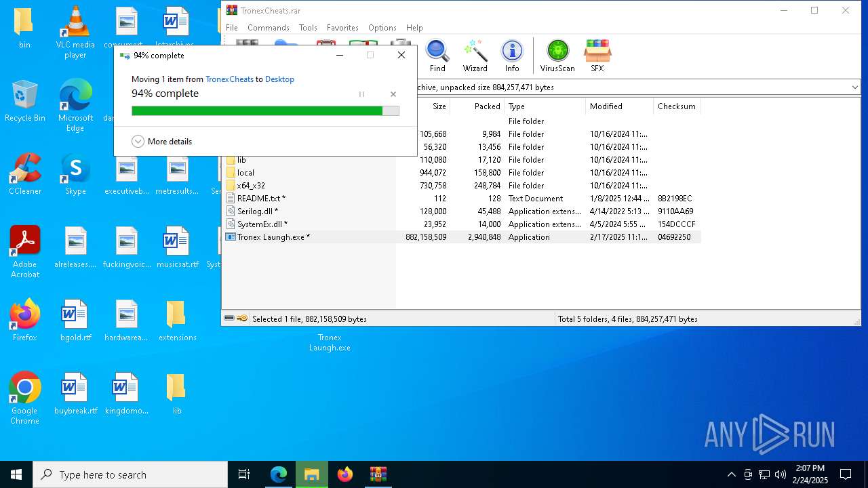This screenshot has height=488, width=868.
Task: Sort by the Type column header
Action: tap(545, 106)
